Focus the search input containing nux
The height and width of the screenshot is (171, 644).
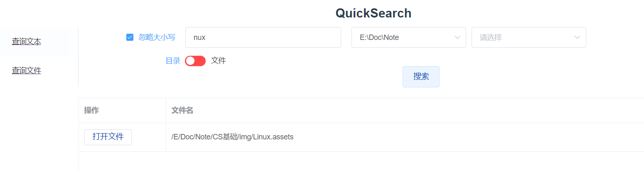pyautogui.click(x=263, y=37)
